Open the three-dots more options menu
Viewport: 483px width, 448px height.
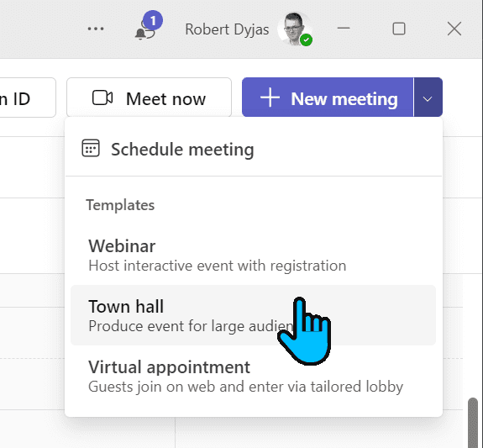pos(96,29)
